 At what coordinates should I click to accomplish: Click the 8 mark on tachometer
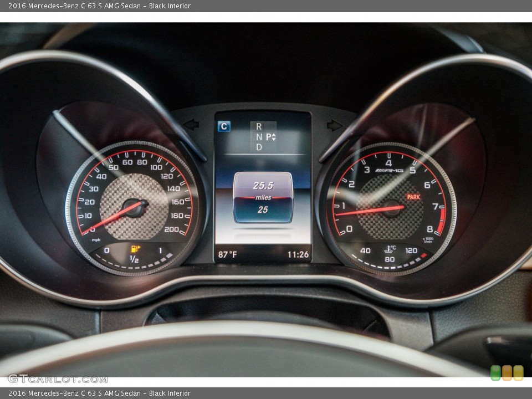pyautogui.click(x=429, y=229)
